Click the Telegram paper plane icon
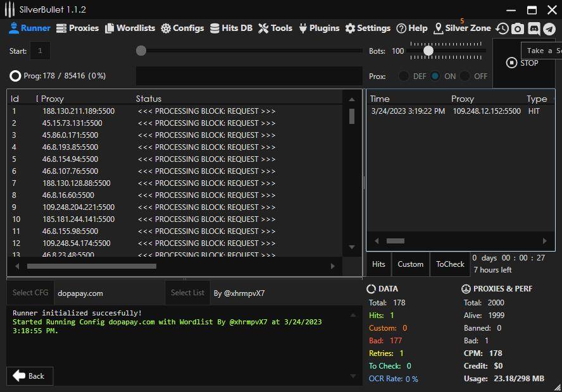The height and width of the screenshot is (392, 562). [x=549, y=28]
